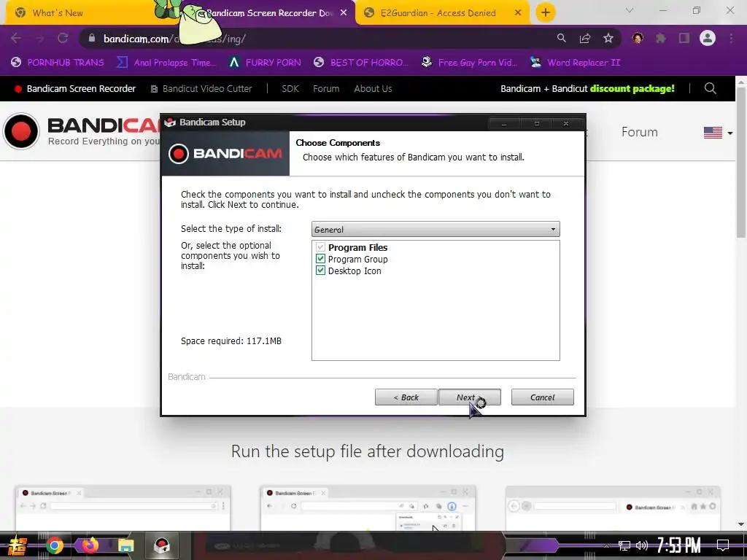Uncheck the Program Group component

321,259
